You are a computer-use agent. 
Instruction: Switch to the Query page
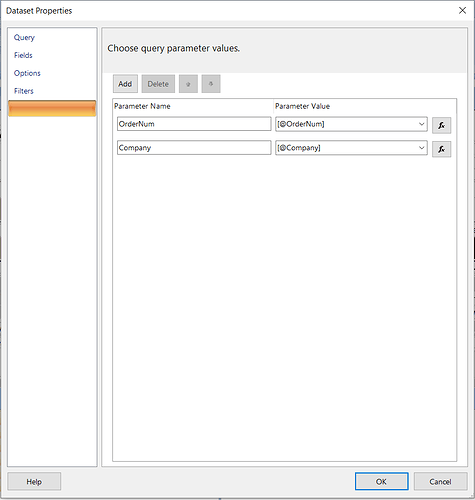24,37
